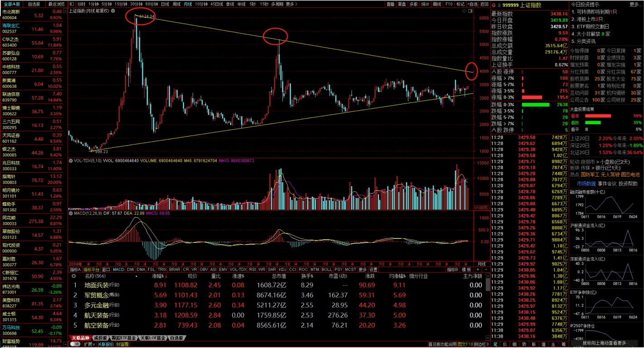Screen dimensions: 644x348
Task: Click the plus icon beside 模板
Action: click(x=478, y=269)
